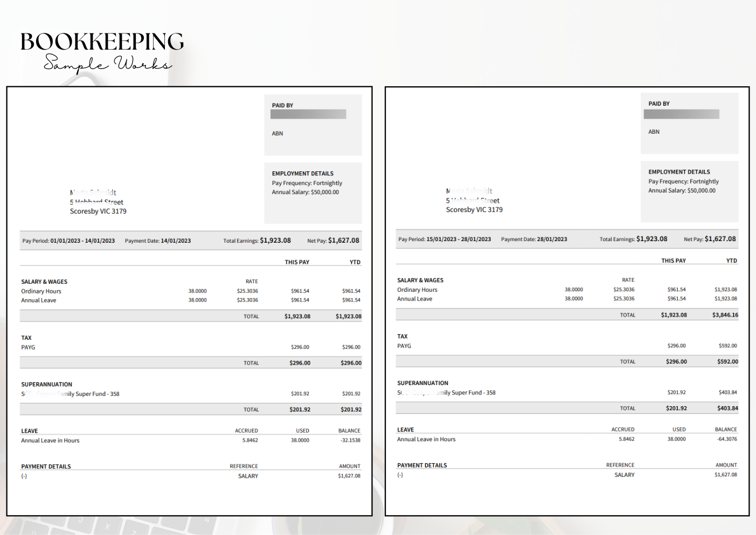The image size is (756, 535).
Task: Select 'THIS PAY' column header on left payslip
Action: click(297, 263)
